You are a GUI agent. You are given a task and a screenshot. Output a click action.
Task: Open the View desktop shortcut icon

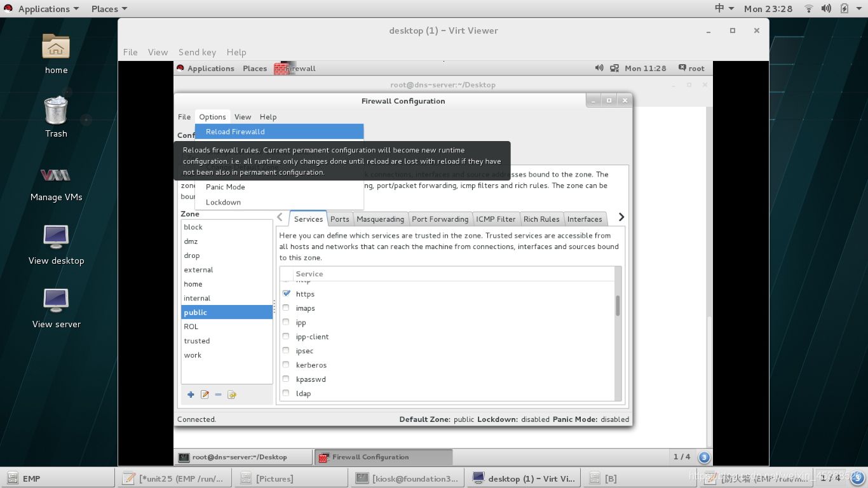(x=56, y=237)
